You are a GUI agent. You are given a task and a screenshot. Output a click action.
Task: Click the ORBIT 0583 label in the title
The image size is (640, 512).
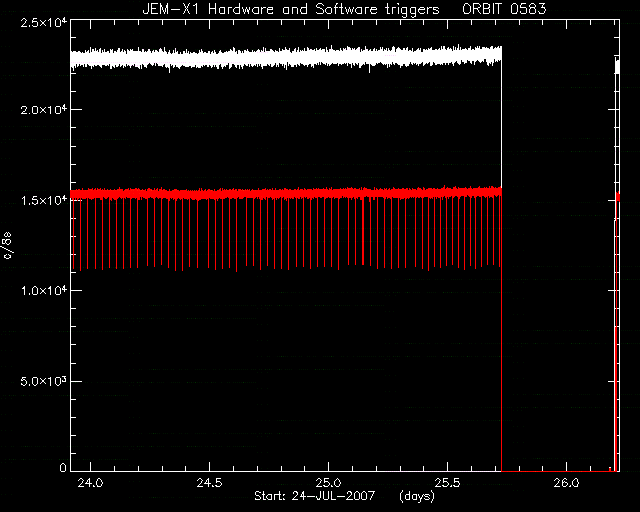tap(504, 9)
